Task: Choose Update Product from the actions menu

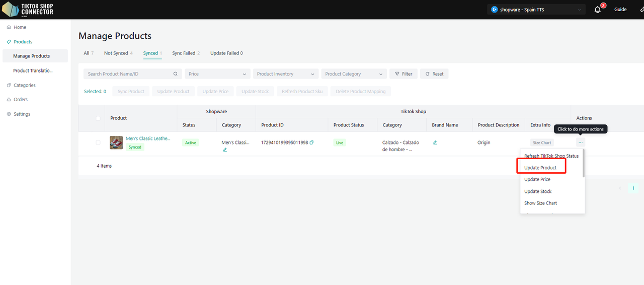Action: pyautogui.click(x=540, y=168)
